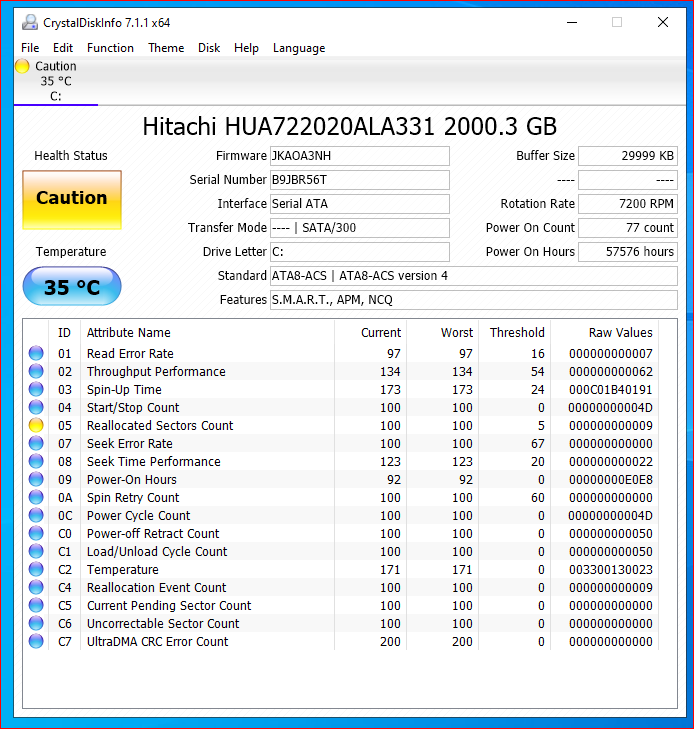Open the Edit menu
Viewport: 694px width, 729px height.
point(63,48)
